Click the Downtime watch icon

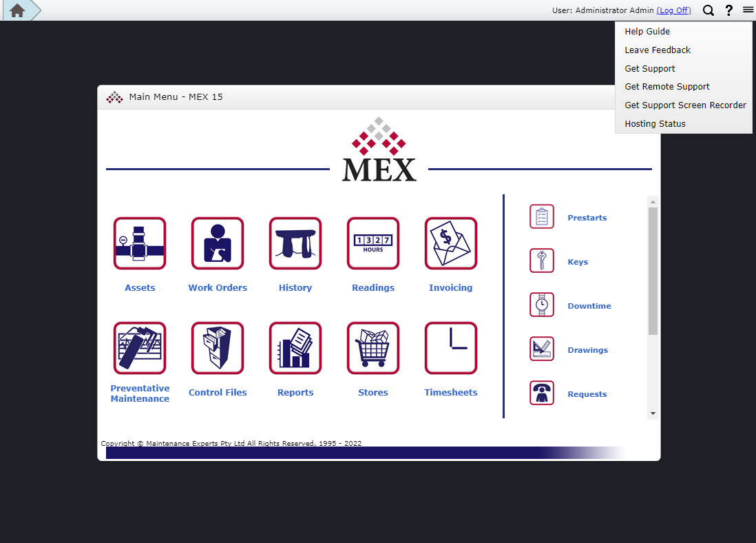coord(542,305)
